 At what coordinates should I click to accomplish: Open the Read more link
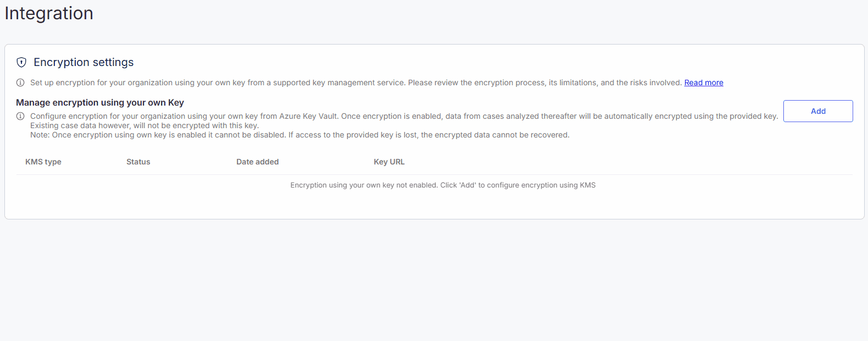tap(704, 82)
